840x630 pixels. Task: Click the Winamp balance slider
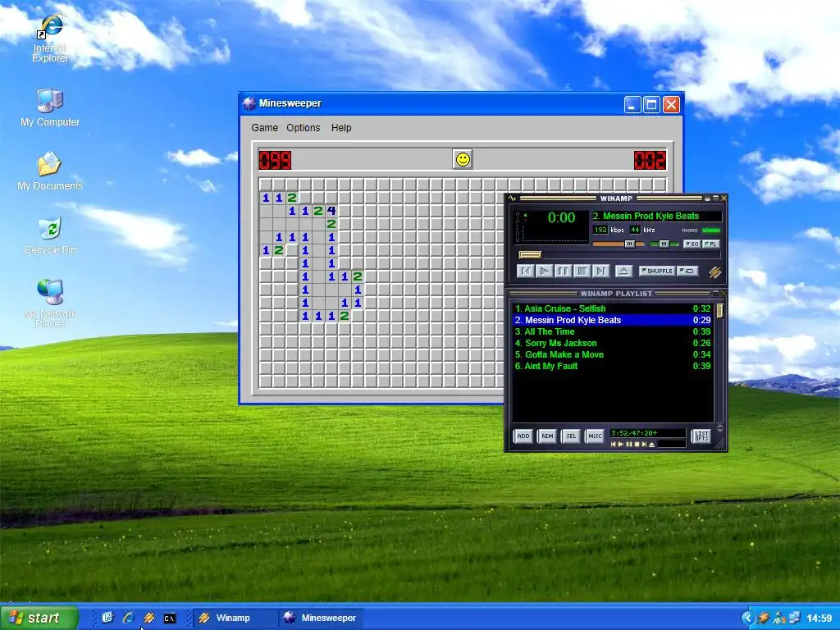664,244
